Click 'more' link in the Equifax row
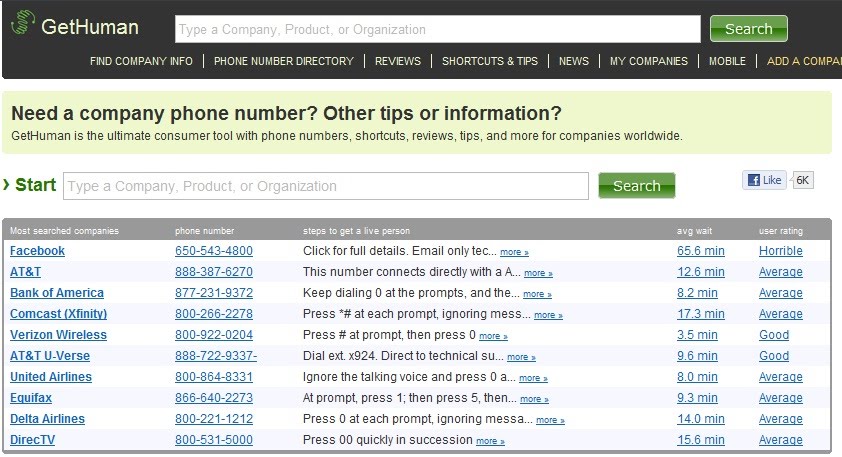This screenshot has height=457, width=842. click(x=534, y=399)
